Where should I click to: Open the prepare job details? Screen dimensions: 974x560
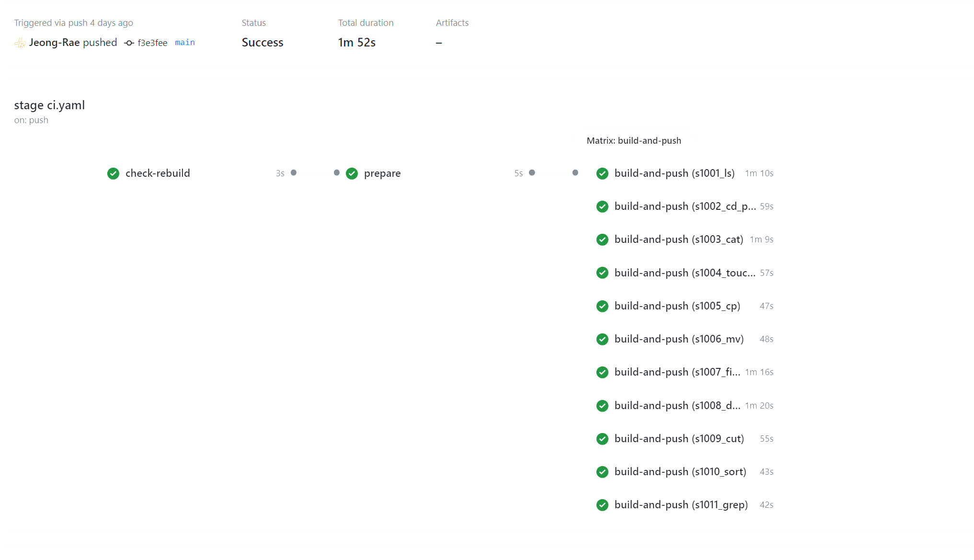382,173
